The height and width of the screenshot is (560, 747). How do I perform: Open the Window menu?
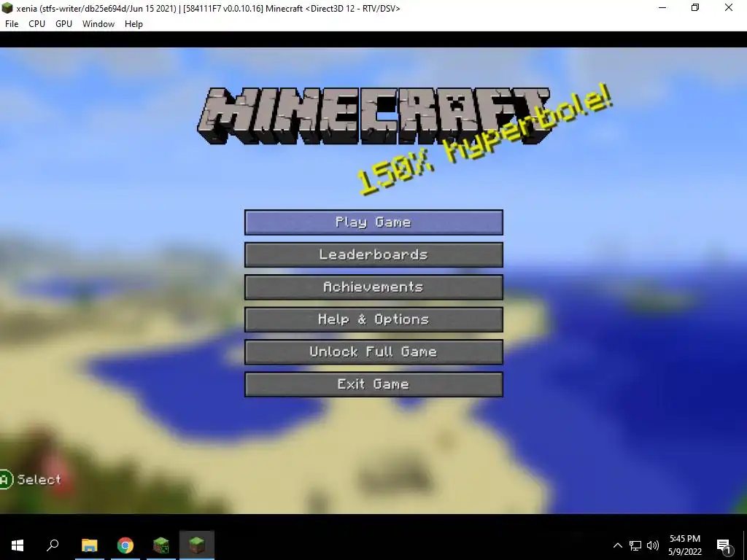(98, 24)
